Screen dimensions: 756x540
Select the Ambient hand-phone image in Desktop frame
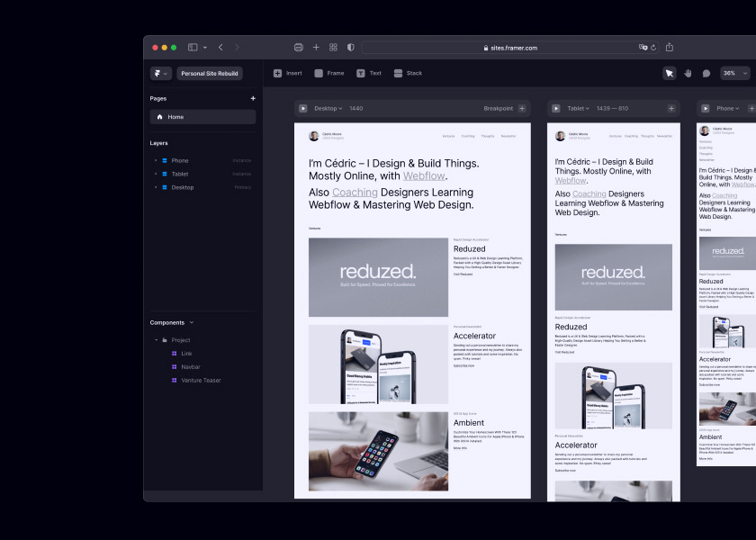pos(378,451)
